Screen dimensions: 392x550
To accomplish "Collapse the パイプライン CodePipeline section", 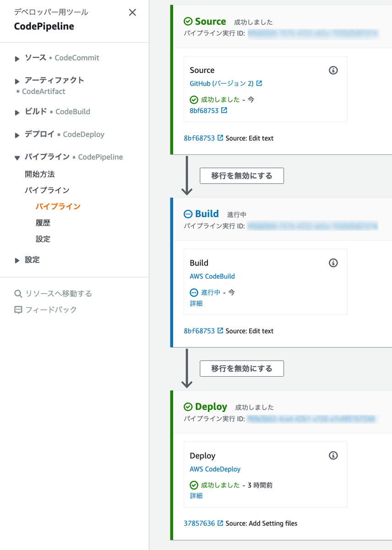I will point(17,158).
